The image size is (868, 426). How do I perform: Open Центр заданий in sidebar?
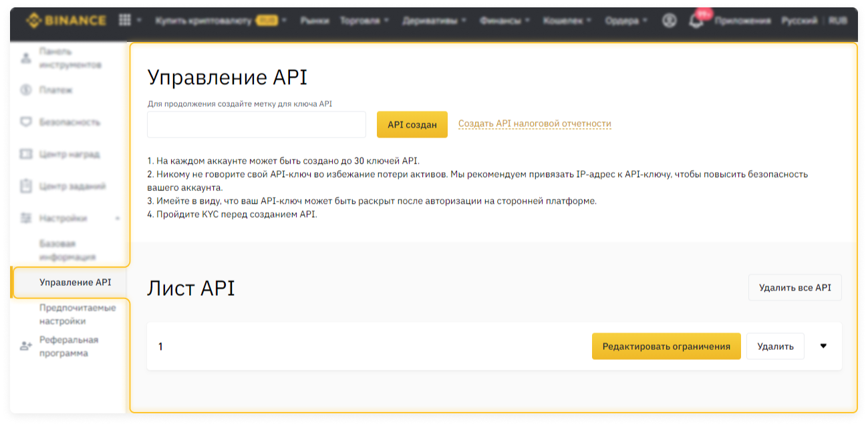tap(72, 186)
